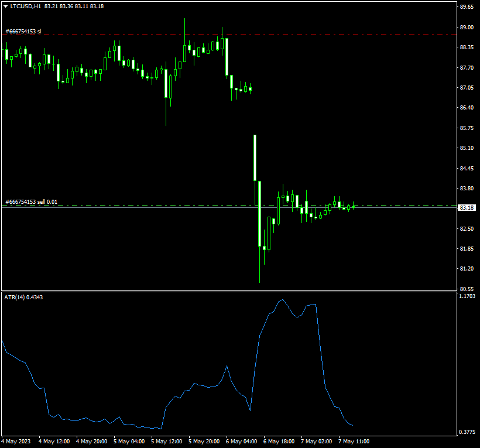Click the 89.00 price scale label
This screenshot has width=480, height=448.
[x=467, y=28]
